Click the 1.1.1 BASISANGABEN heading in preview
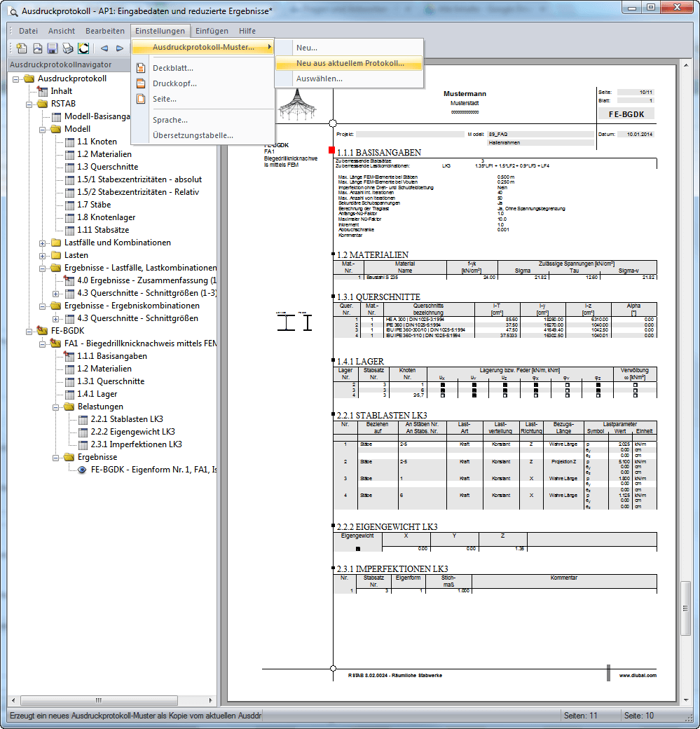700x729 pixels. click(379, 153)
